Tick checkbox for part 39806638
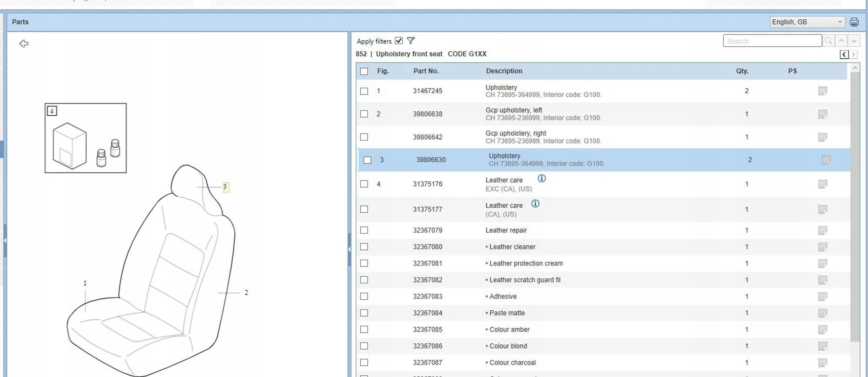Image resolution: width=868 pixels, height=377 pixels. pos(364,114)
